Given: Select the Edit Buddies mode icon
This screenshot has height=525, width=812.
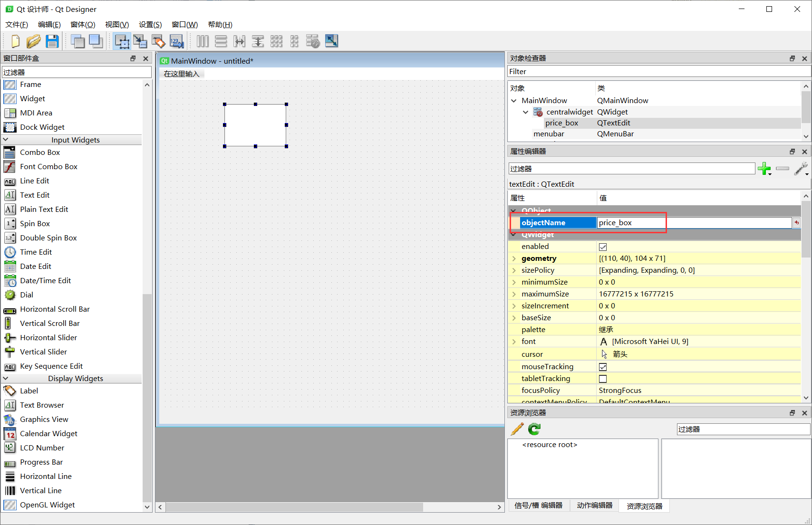Looking at the screenshot, I should pos(158,41).
